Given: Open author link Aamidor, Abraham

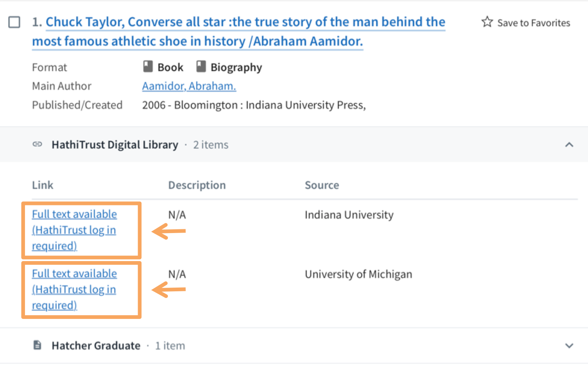Looking at the screenshot, I should tap(189, 86).
